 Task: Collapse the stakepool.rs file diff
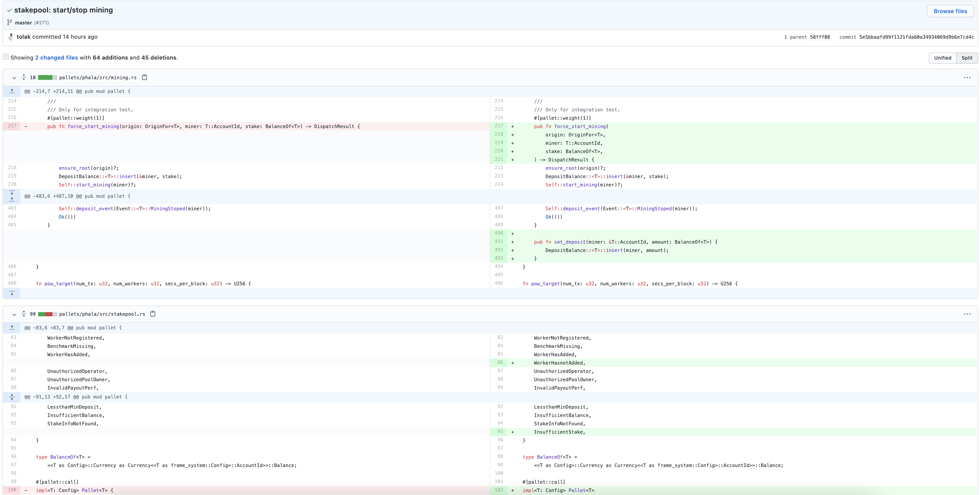pos(14,314)
